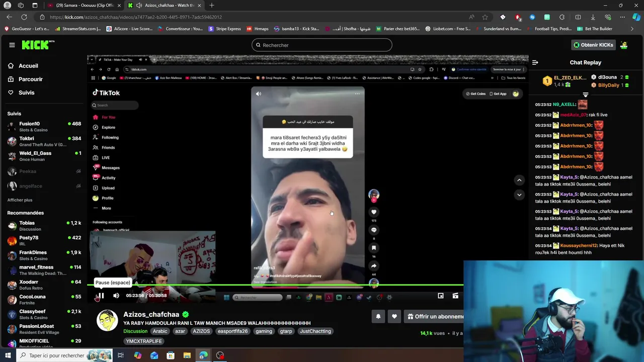Open offline channel Peekaa
Image resolution: width=644 pixels, height=362 pixels.
[44, 171]
